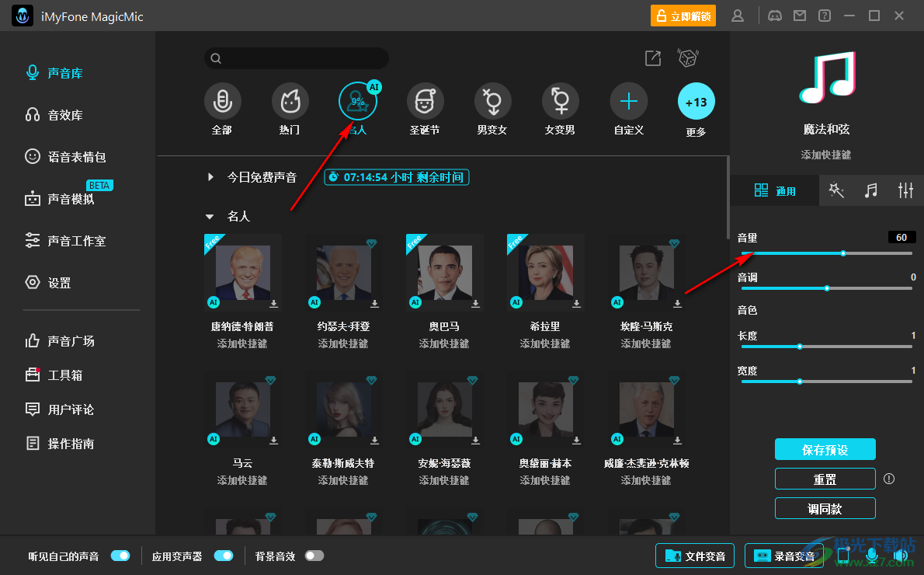924x575 pixels.
Task: Toggle 听见自己的声音 switch
Action: click(120, 556)
